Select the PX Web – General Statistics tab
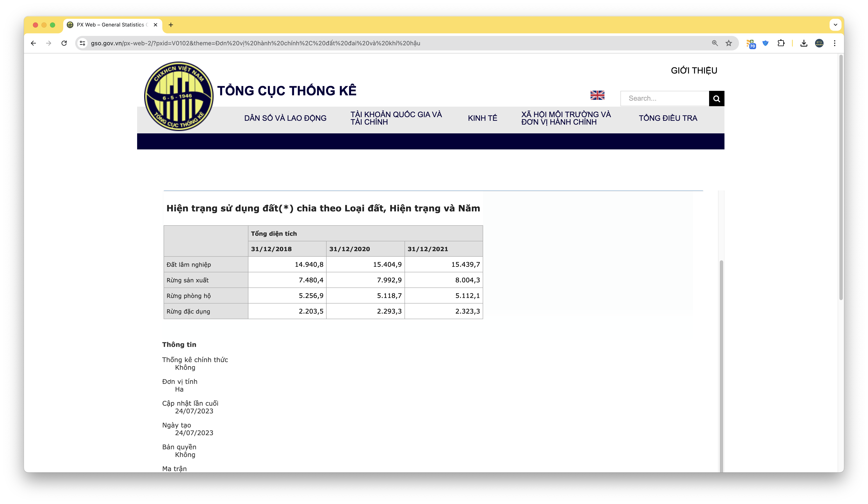 point(112,25)
